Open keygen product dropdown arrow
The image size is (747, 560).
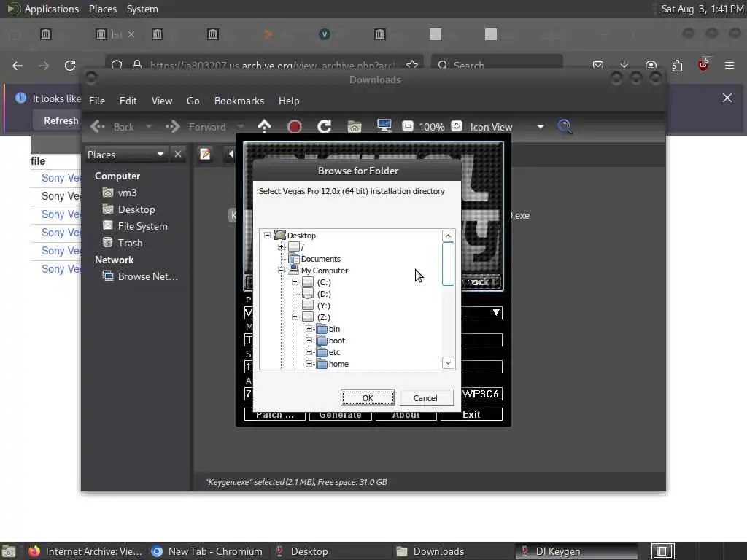496,312
